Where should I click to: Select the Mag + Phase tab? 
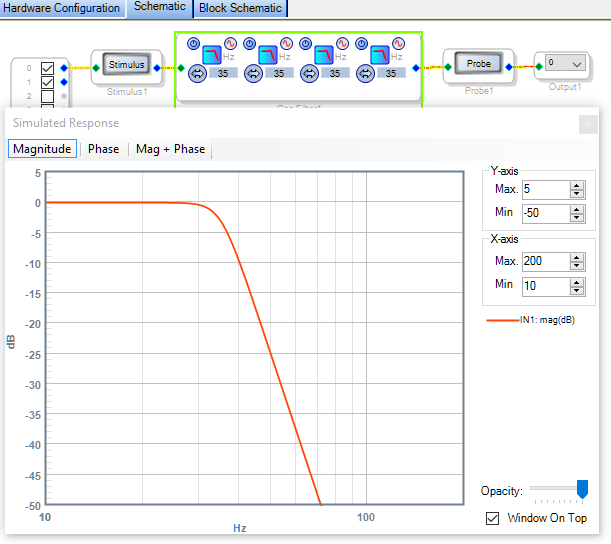coord(170,149)
